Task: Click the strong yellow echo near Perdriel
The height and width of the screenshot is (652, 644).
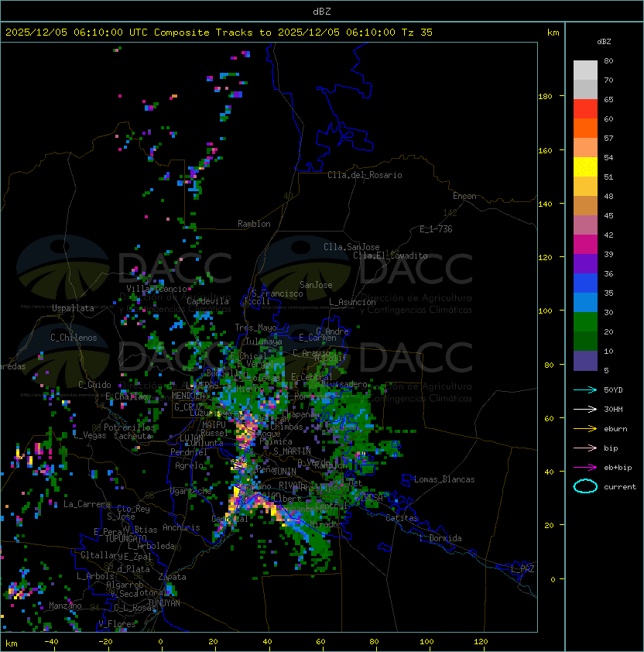Action: (238, 463)
